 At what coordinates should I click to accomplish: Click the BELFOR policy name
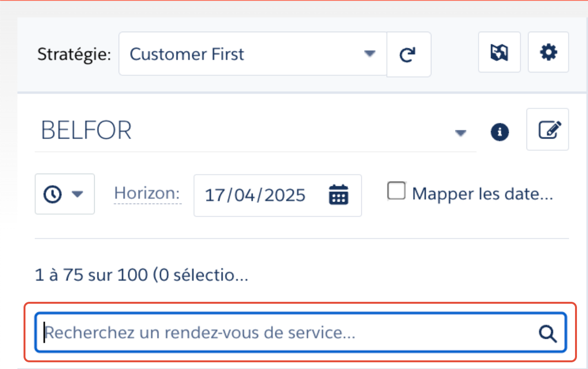coord(86,130)
